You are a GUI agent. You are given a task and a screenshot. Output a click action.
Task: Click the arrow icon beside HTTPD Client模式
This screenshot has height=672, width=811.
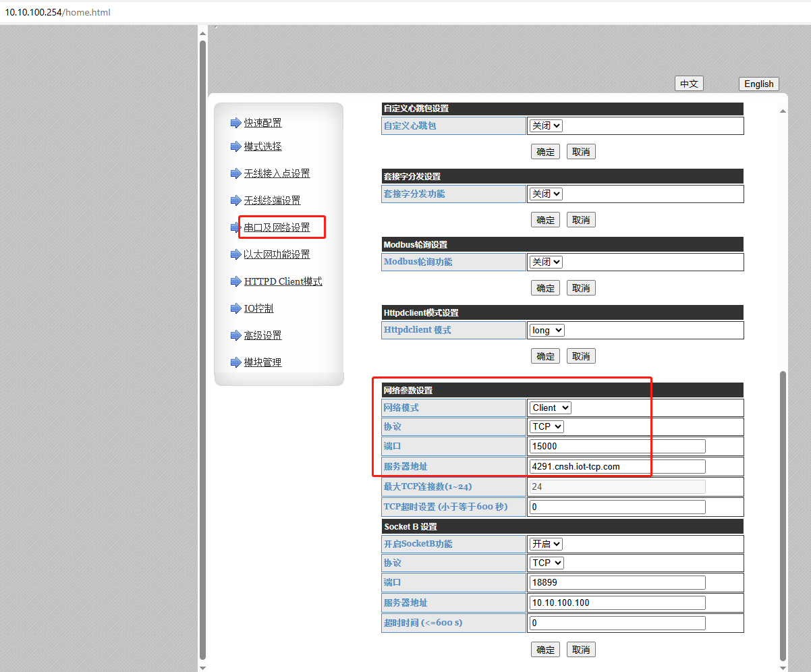pyautogui.click(x=235, y=281)
